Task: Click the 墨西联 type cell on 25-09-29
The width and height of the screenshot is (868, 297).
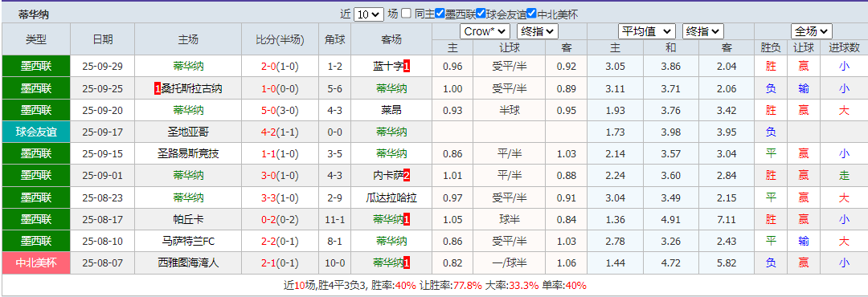Action: 36,67
